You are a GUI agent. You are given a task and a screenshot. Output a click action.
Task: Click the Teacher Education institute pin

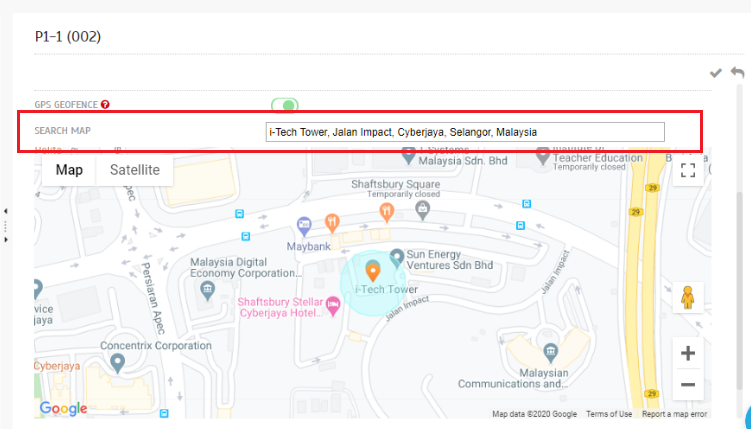[542, 156]
